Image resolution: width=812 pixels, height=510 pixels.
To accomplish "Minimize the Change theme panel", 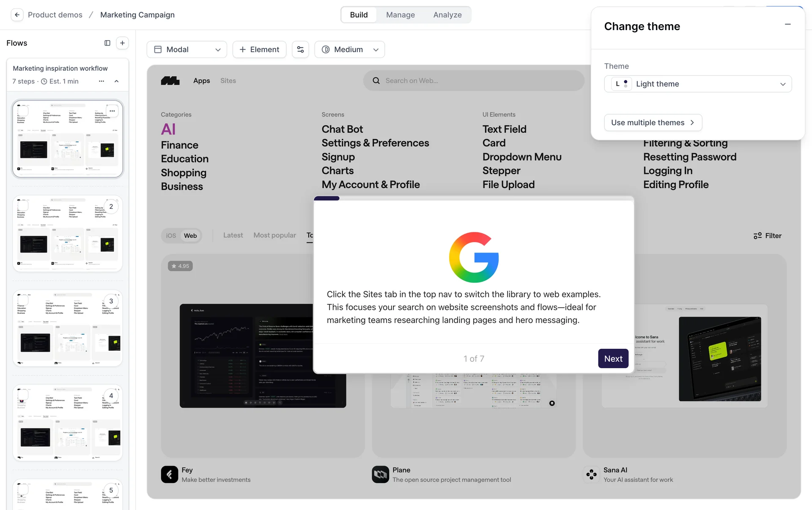I will coord(787,25).
